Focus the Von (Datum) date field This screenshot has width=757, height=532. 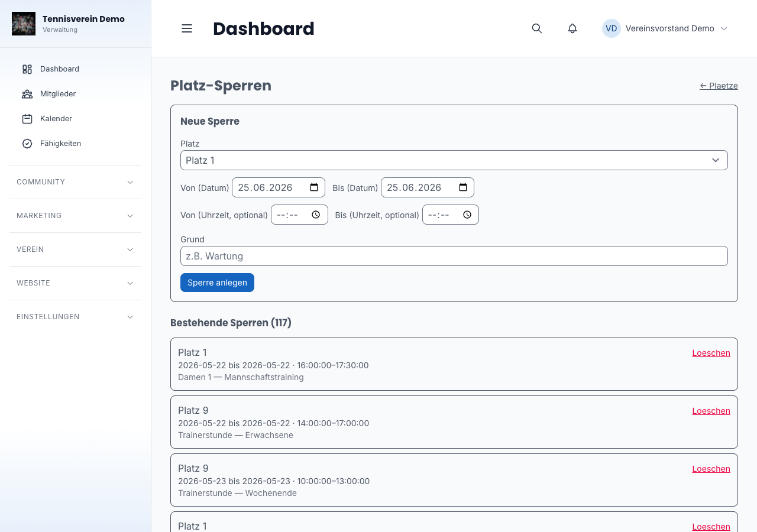[279, 187]
